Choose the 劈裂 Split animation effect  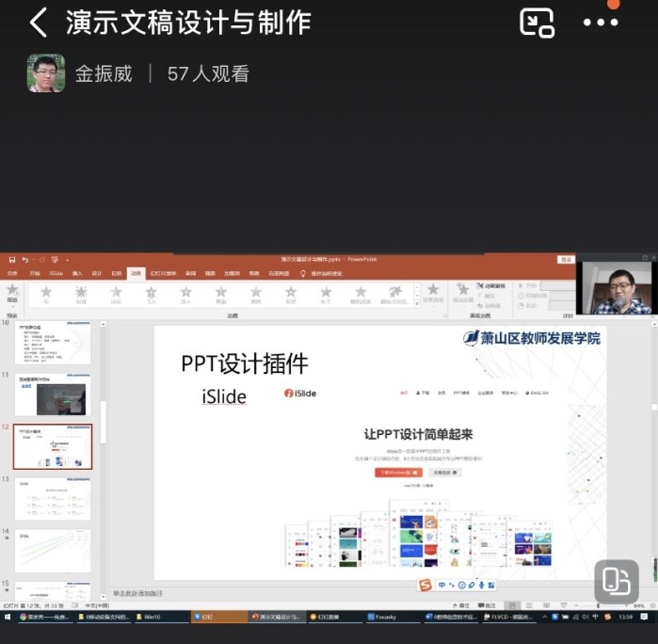coord(220,295)
